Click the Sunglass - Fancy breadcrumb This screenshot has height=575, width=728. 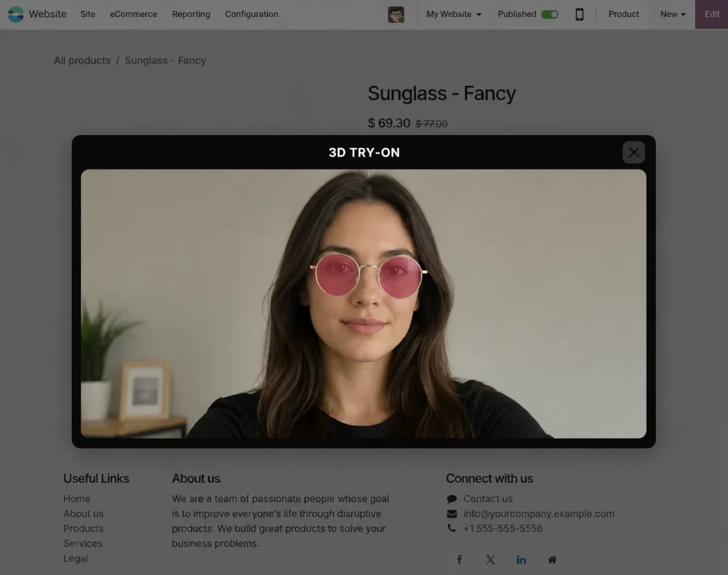(x=166, y=60)
